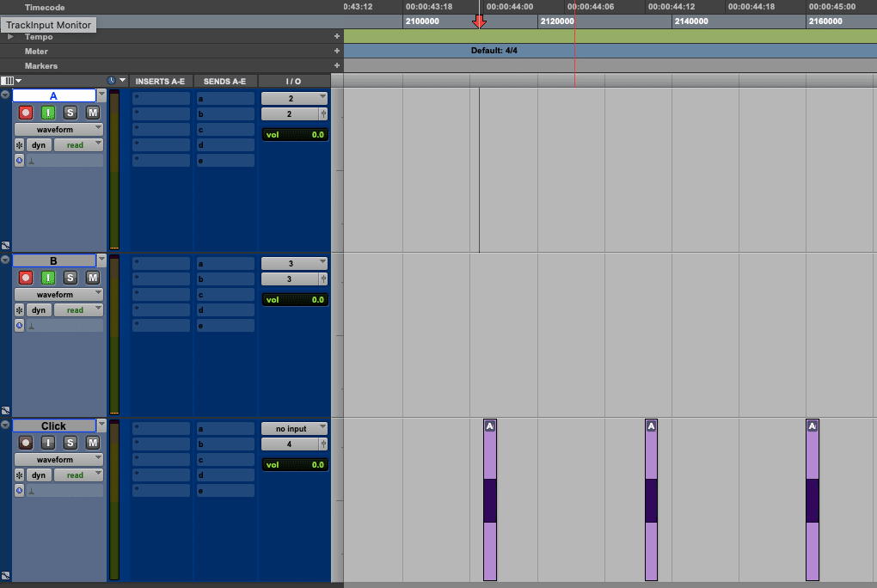The image size is (877, 588).
Task: Change track B automation mode from read
Action: 79,310
